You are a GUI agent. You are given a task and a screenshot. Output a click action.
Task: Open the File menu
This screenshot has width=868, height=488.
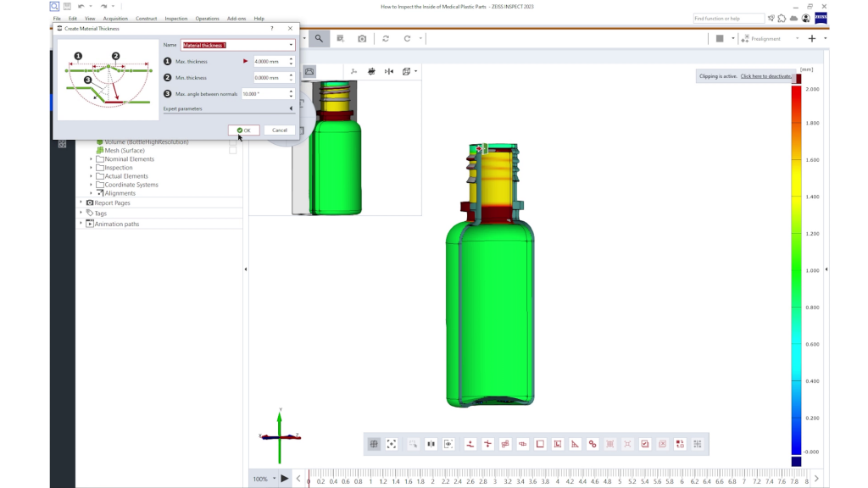click(57, 19)
